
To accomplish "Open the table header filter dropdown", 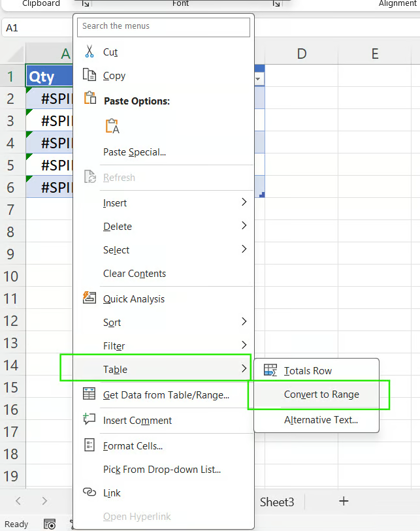I will point(259,78).
